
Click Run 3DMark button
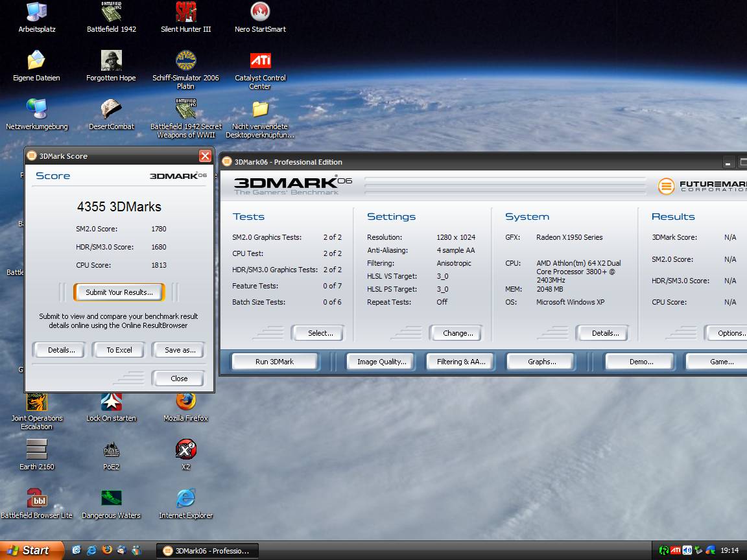click(x=274, y=362)
